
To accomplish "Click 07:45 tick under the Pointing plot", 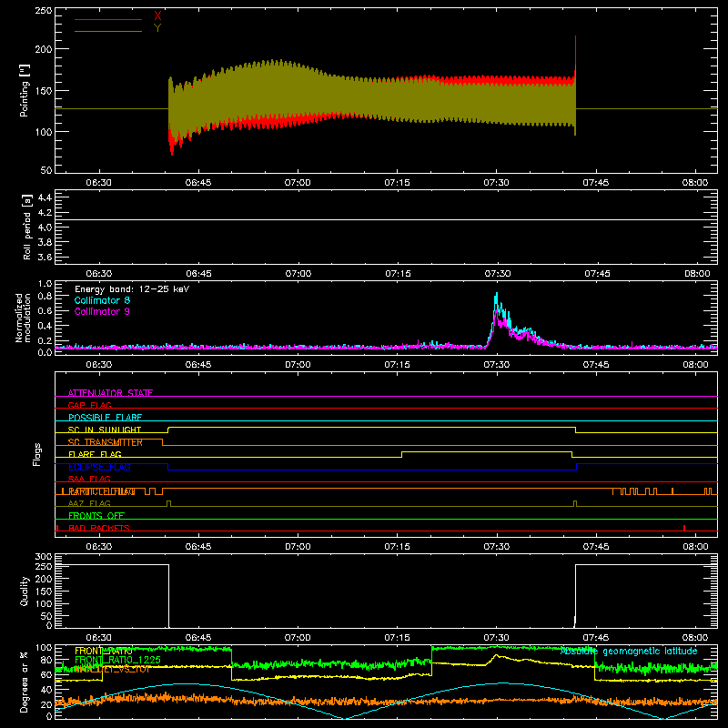I will click(596, 183).
